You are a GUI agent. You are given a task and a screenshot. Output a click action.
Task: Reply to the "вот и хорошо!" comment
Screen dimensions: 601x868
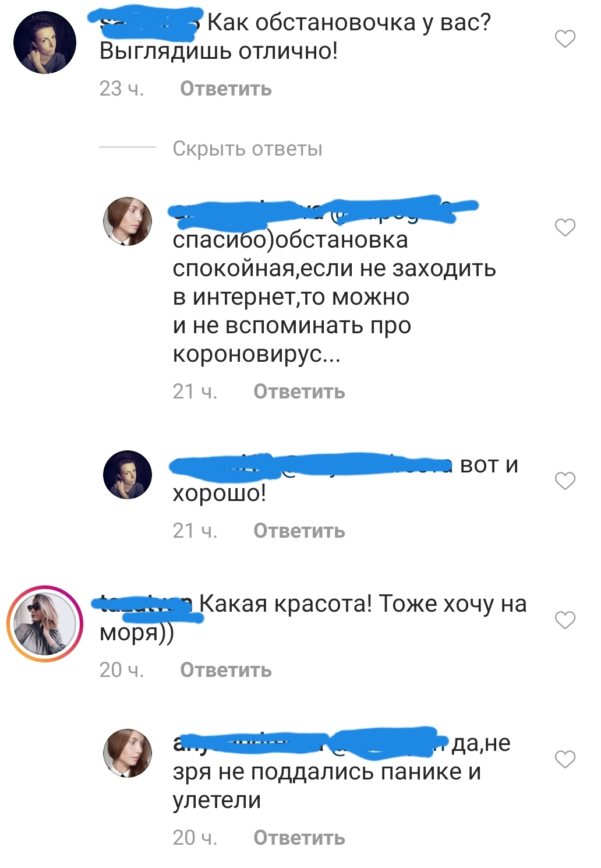(x=299, y=531)
